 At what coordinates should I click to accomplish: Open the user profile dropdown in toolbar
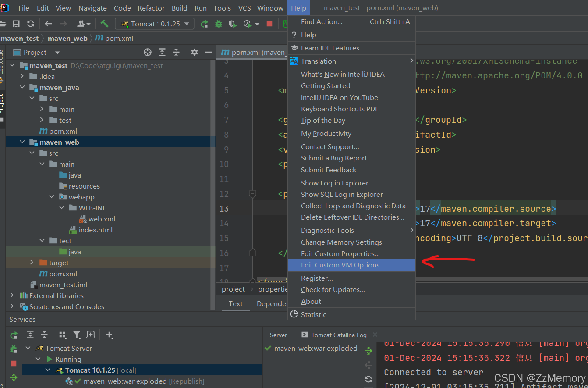pos(84,24)
